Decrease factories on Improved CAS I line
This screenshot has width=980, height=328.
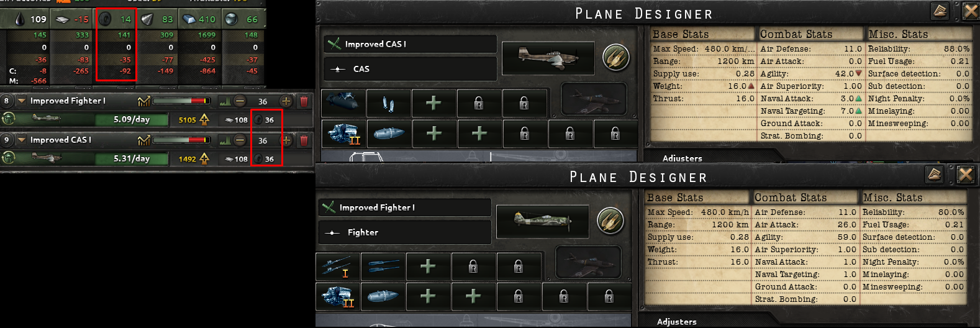tap(240, 140)
